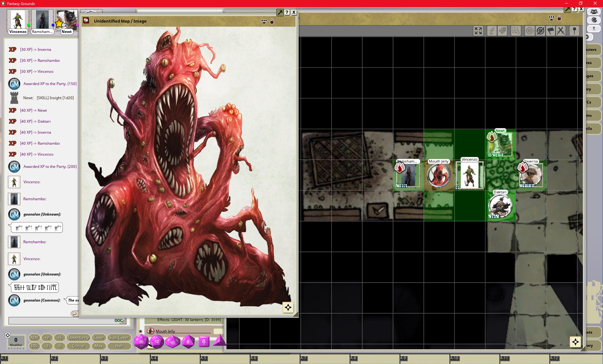
Task: Click hotkey slot A-1
Action: (25, 359)
